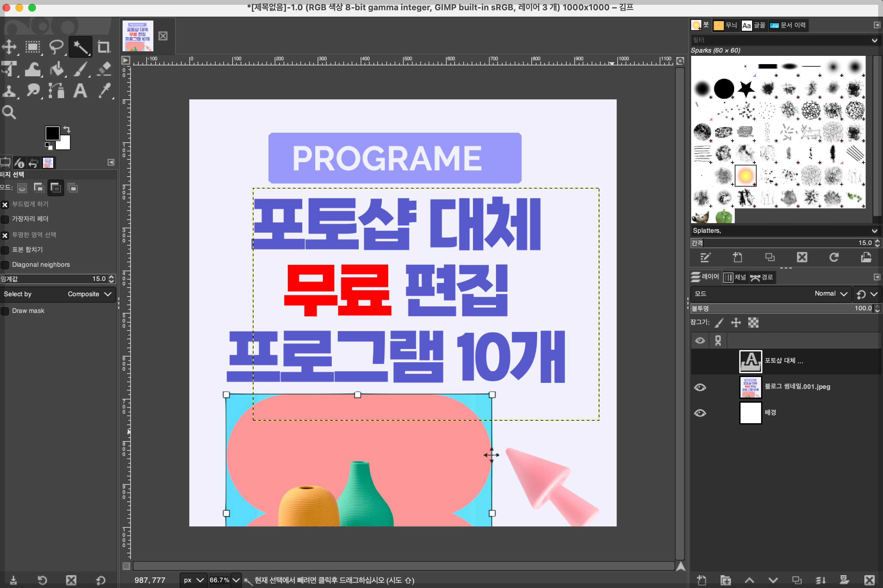Expand the Splatters brush tag dropdown

point(874,231)
